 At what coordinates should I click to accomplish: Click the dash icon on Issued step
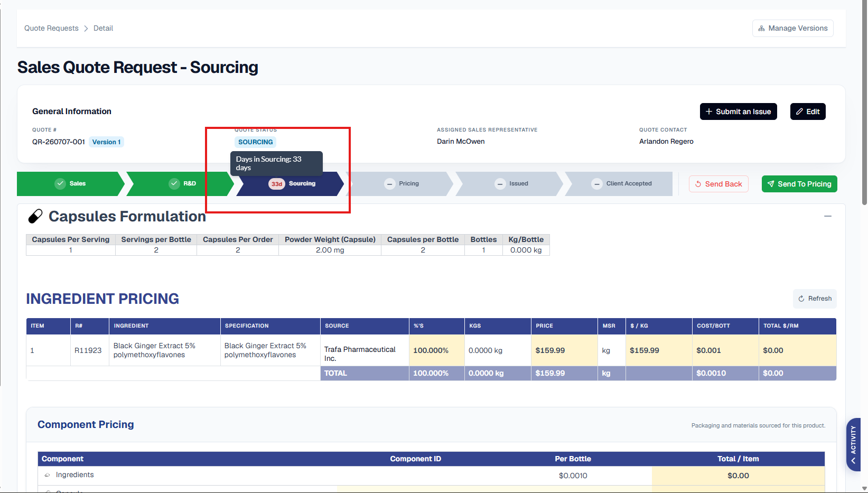(500, 184)
